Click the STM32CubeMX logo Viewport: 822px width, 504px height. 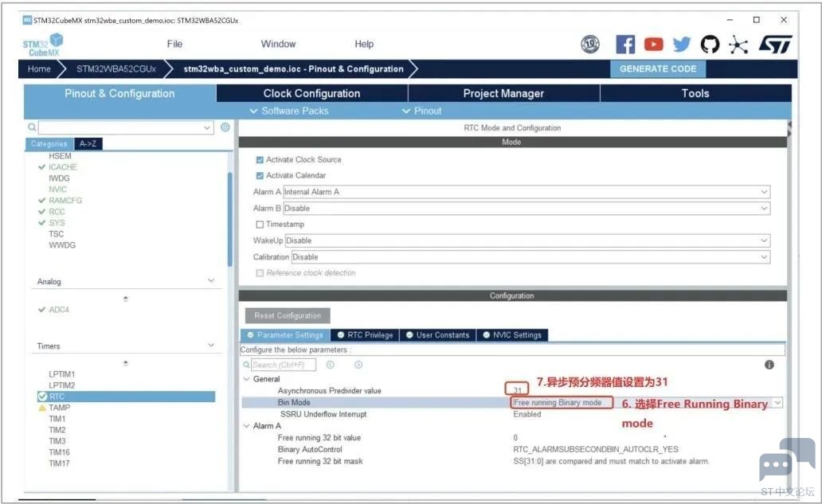coord(42,45)
